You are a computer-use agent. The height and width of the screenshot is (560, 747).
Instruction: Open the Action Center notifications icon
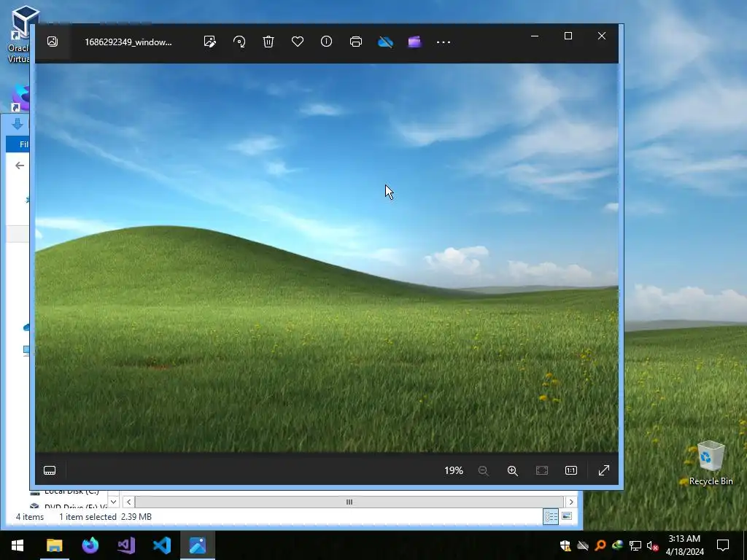(723, 545)
